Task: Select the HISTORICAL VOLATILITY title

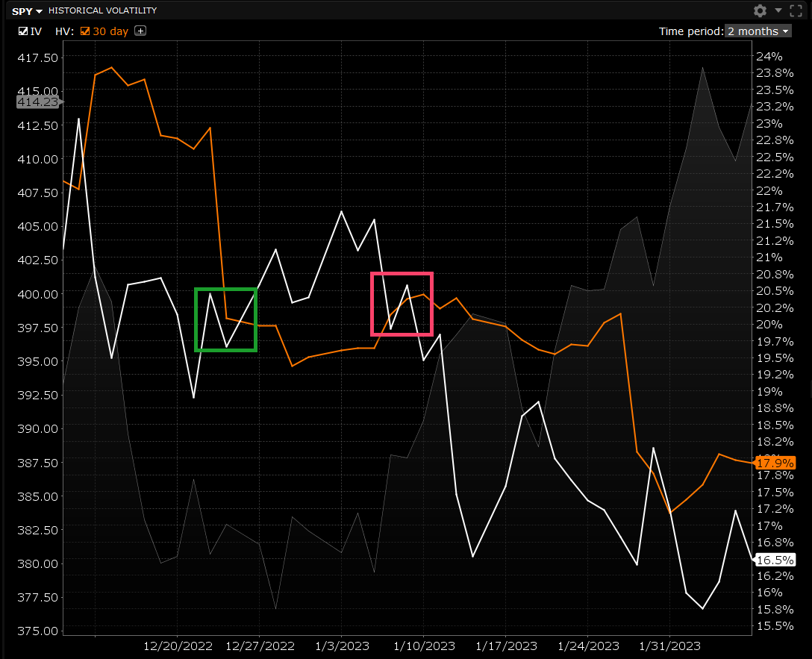Action: tap(102, 11)
